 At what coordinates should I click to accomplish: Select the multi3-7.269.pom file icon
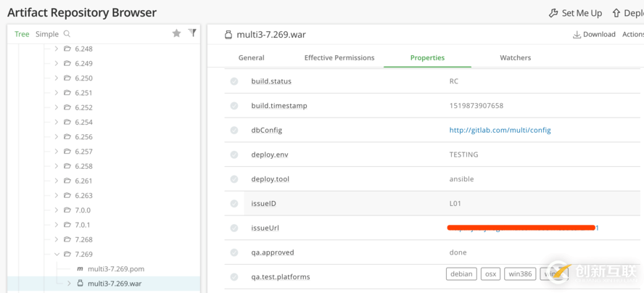pos(80,269)
